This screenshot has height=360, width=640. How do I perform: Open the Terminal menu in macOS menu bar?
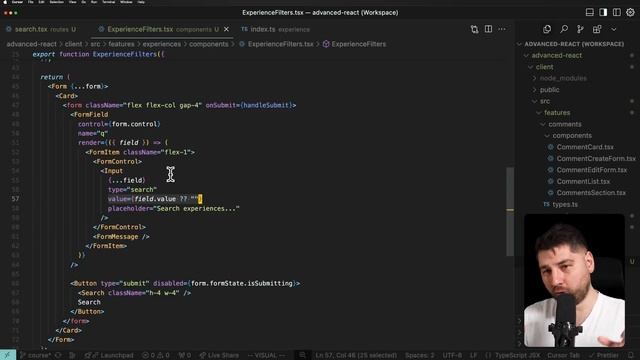click(108, 2)
